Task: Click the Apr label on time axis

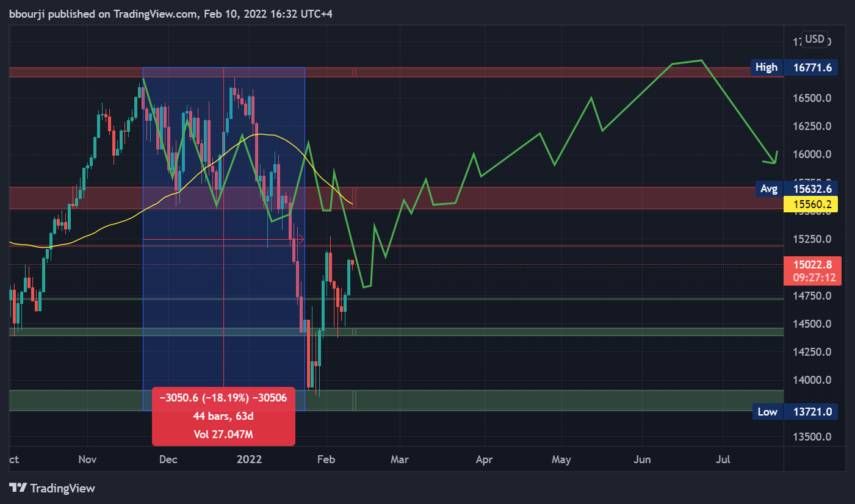Action: (484, 459)
